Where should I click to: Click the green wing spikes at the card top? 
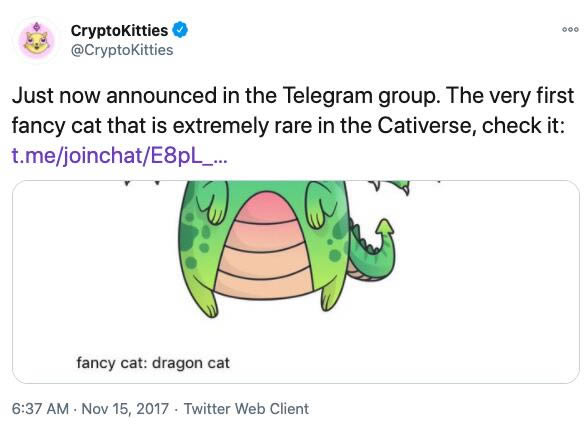(x=390, y=187)
